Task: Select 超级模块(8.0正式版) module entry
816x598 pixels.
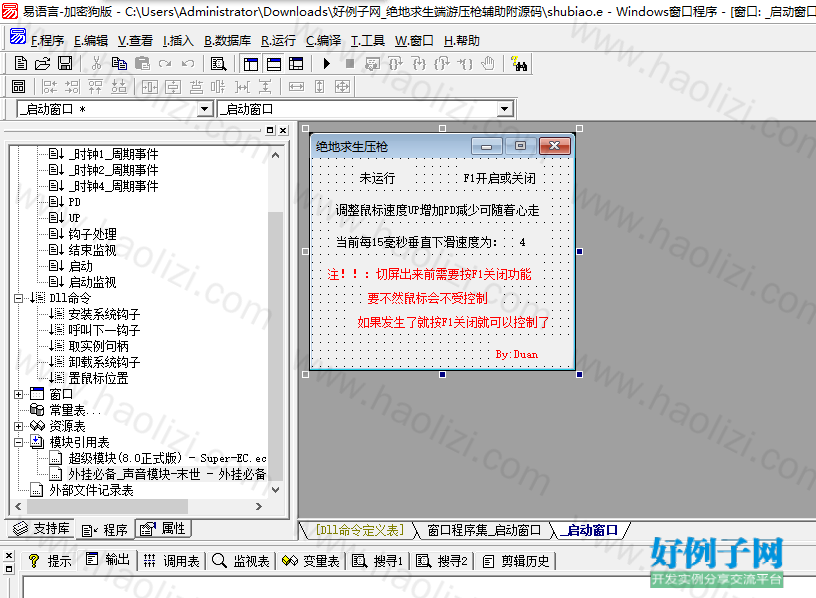Action: [x=167, y=459]
